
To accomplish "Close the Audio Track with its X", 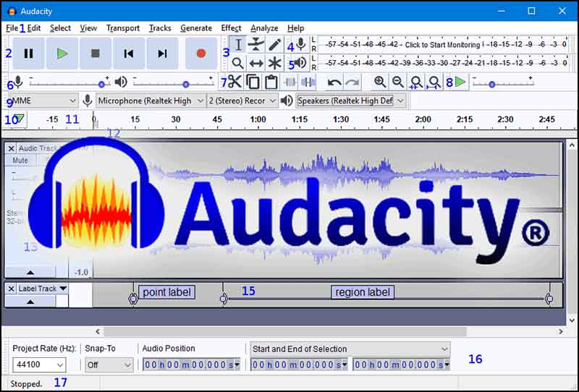I will [11, 148].
